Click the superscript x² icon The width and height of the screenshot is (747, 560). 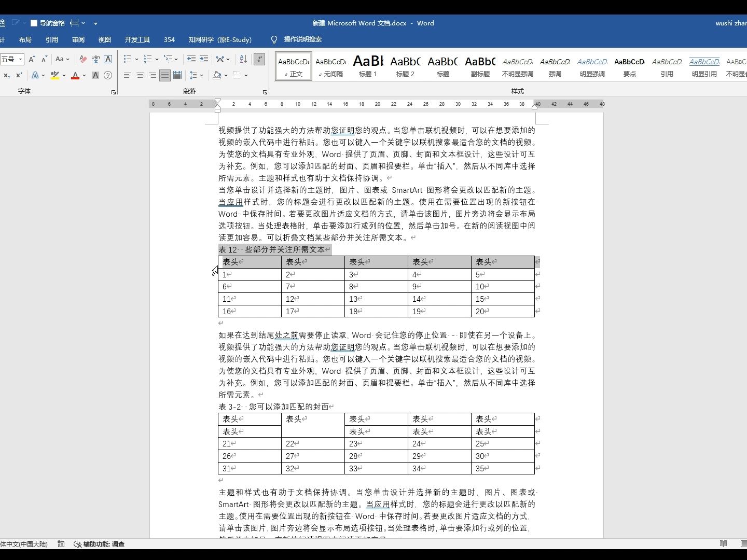(19, 75)
